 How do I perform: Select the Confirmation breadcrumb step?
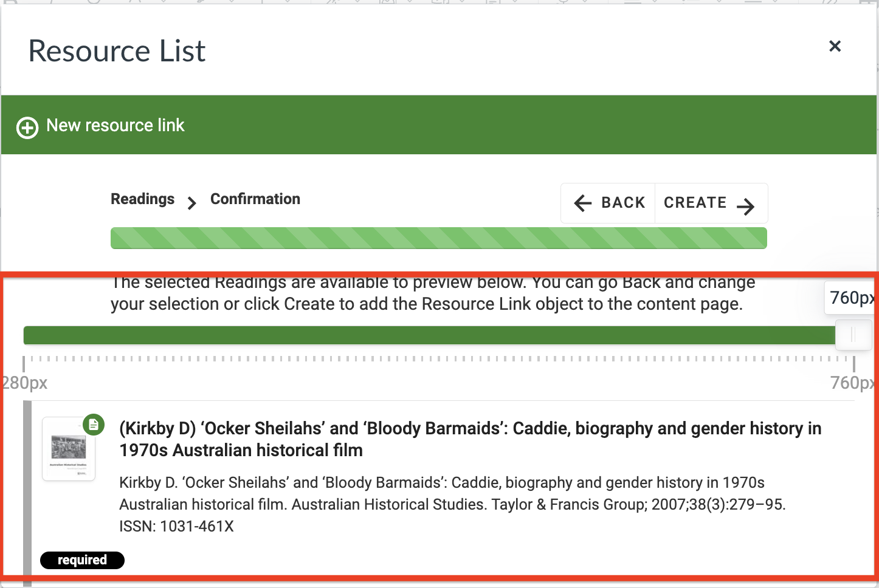point(255,199)
